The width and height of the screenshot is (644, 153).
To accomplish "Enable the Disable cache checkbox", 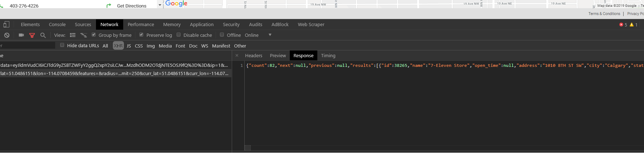I will (x=178, y=35).
